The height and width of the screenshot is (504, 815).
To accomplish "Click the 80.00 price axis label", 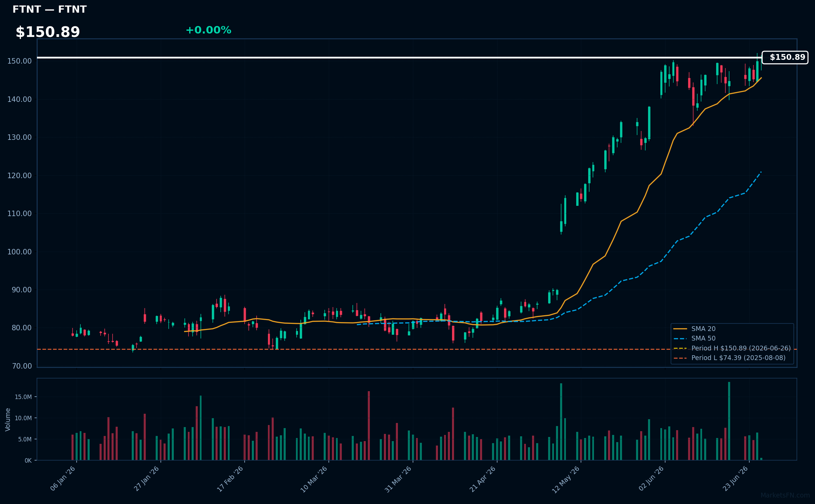I will point(22,328).
